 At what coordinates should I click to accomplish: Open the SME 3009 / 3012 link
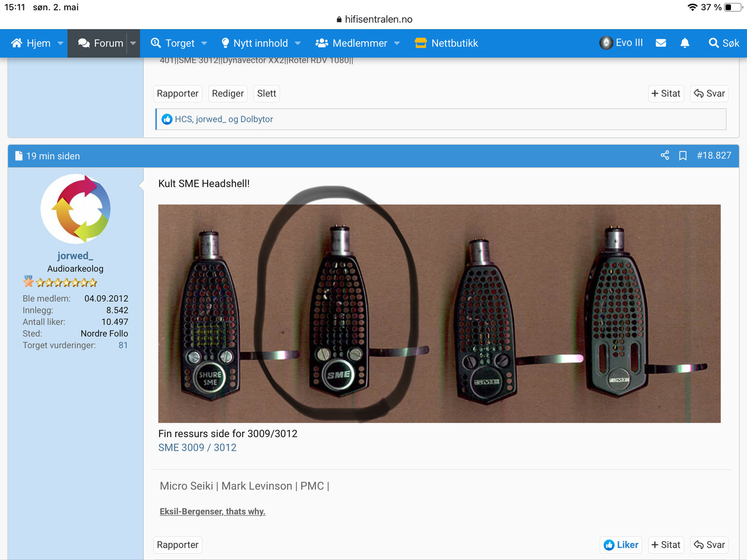[x=197, y=447]
